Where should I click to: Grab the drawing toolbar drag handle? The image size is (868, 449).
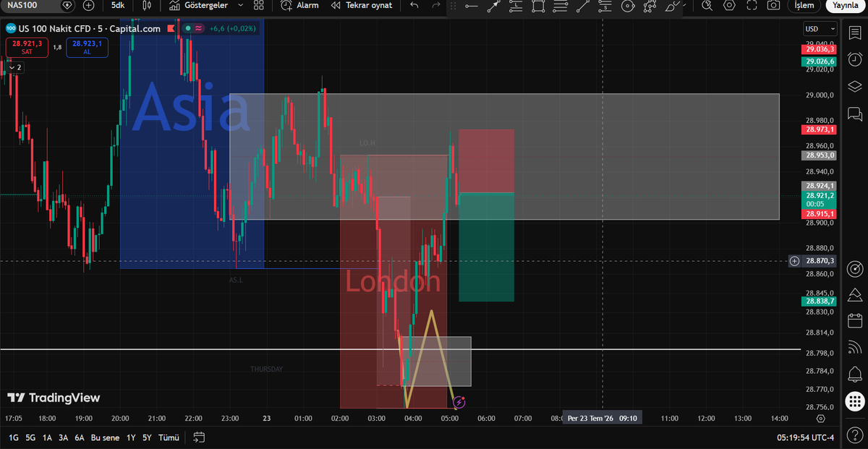(x=454, y=6)
